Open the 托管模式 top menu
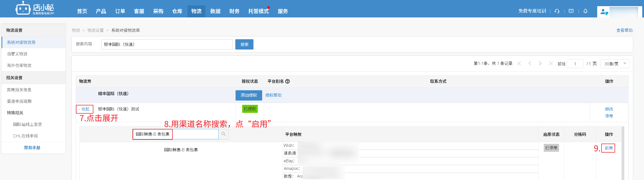This screenshot has width=644, height=180. (x=258, y=11)
